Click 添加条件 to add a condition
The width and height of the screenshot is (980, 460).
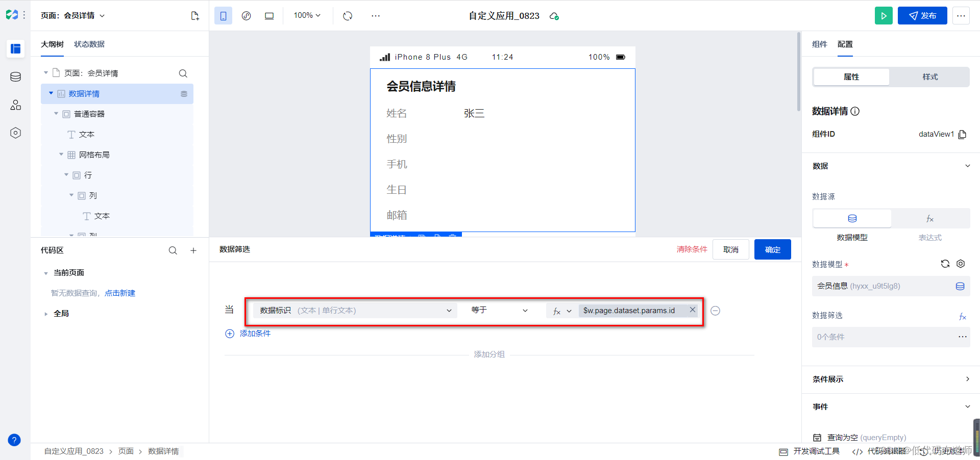coord(248,334)
